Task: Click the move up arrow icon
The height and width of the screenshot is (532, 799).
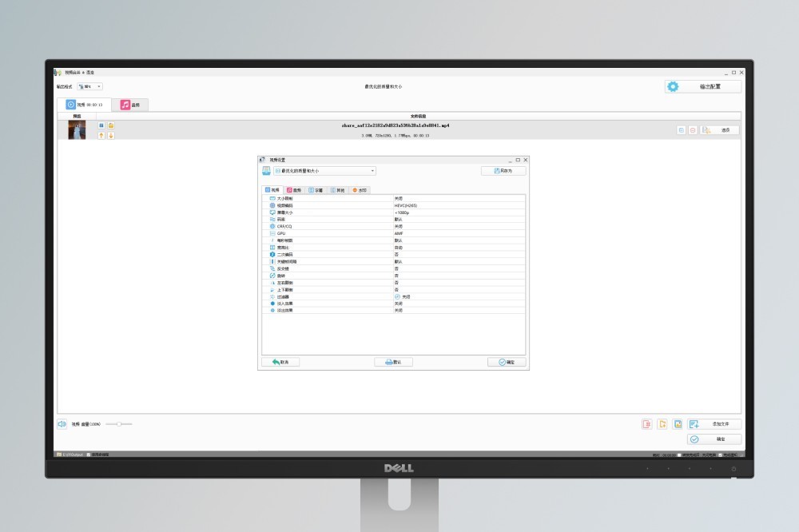Action: point(101,136)
